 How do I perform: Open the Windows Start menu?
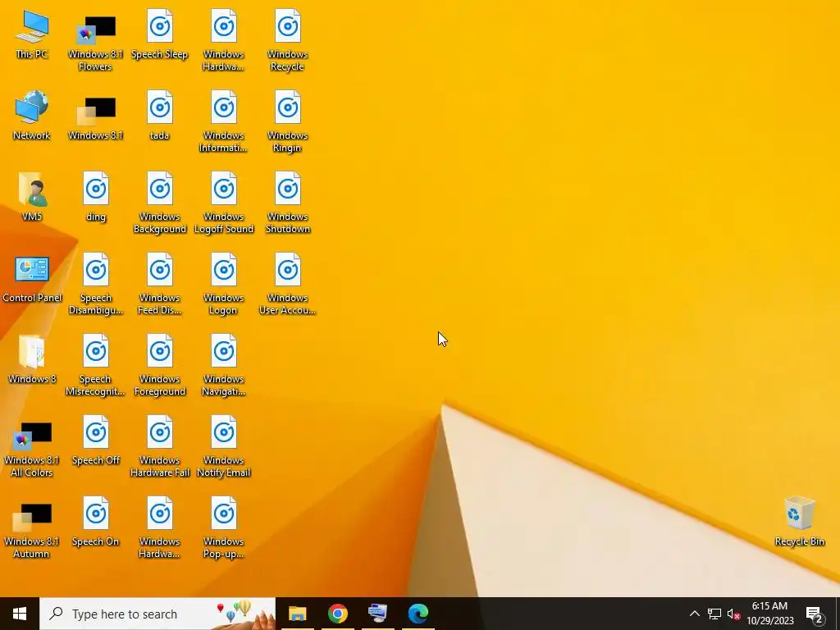pos(20,614)
